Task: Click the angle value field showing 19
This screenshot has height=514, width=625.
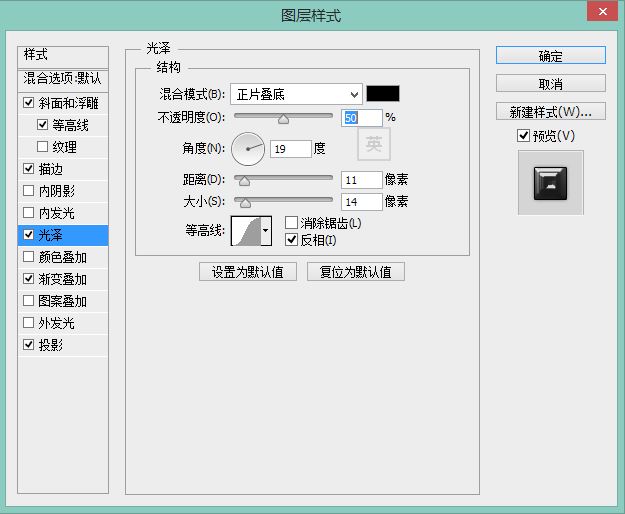Action: click(x=291, y=149)
